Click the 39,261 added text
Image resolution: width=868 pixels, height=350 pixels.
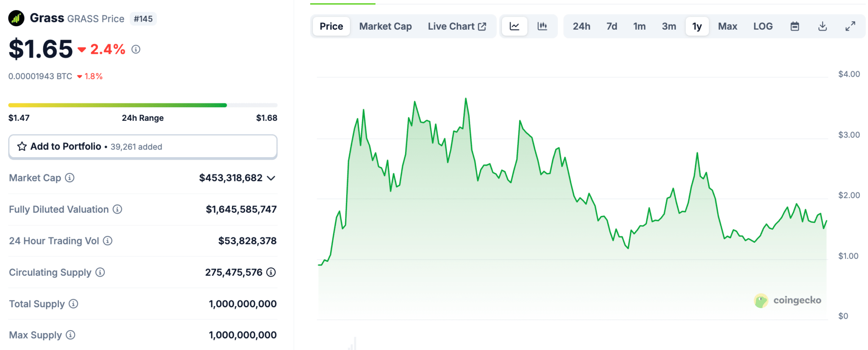pos(136,147)
